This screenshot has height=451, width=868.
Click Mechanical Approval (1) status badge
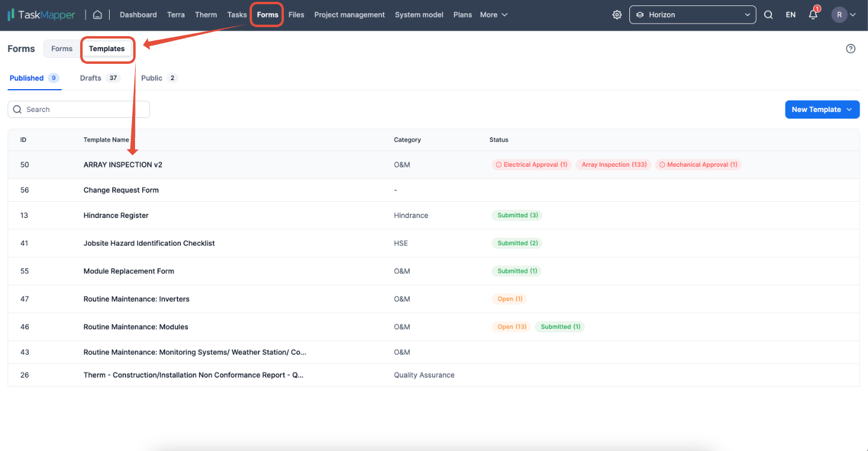coord(698,164)
